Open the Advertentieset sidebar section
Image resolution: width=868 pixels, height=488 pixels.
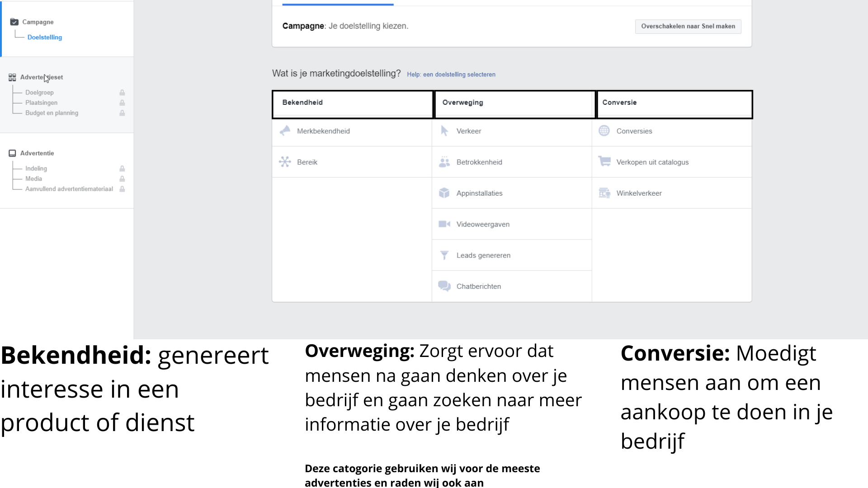pos(41,77)
